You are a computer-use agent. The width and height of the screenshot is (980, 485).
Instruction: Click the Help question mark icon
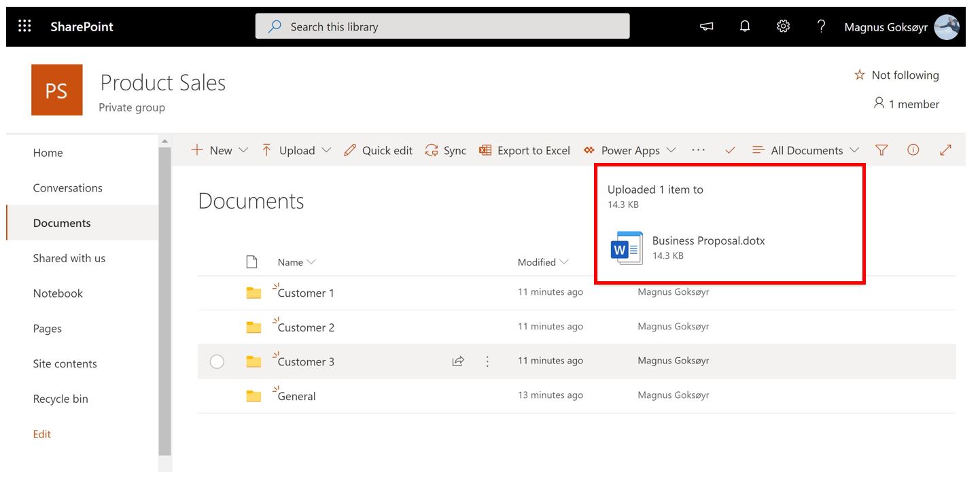click(x=821, y=26)
